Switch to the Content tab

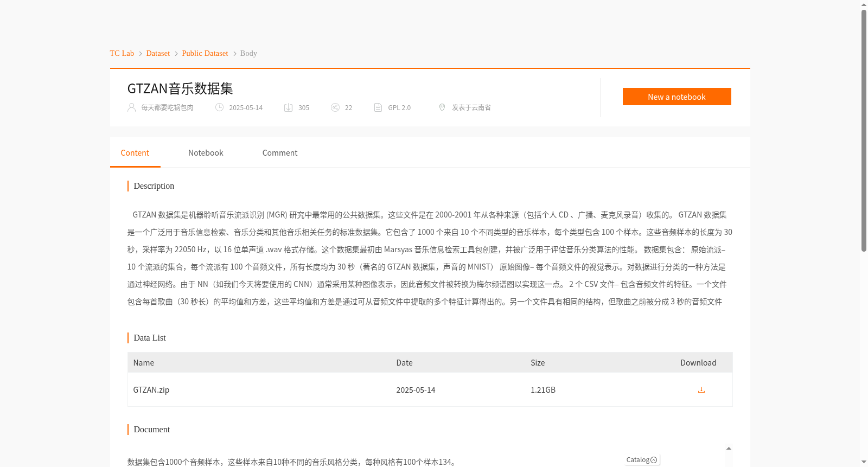click(x=135, y=153)
